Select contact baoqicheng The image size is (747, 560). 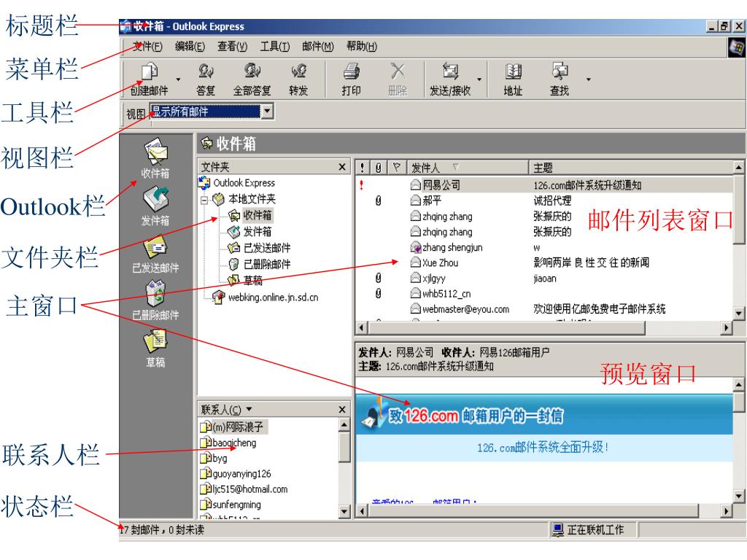coord(228,443)
